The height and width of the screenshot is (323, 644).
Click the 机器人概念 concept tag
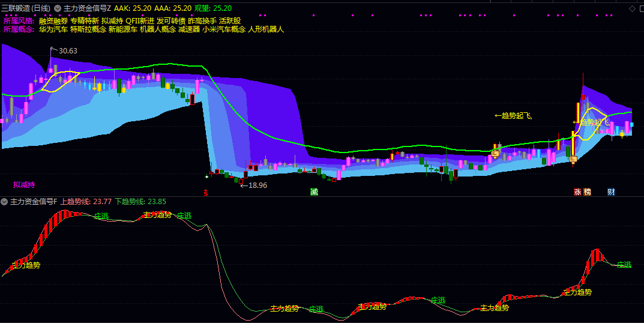coord(158,29)
